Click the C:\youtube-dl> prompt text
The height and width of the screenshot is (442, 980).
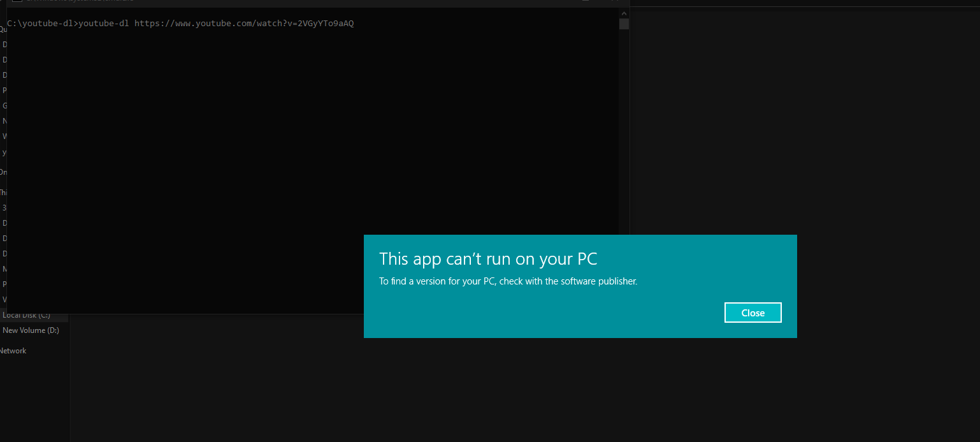tap(42, 24)
